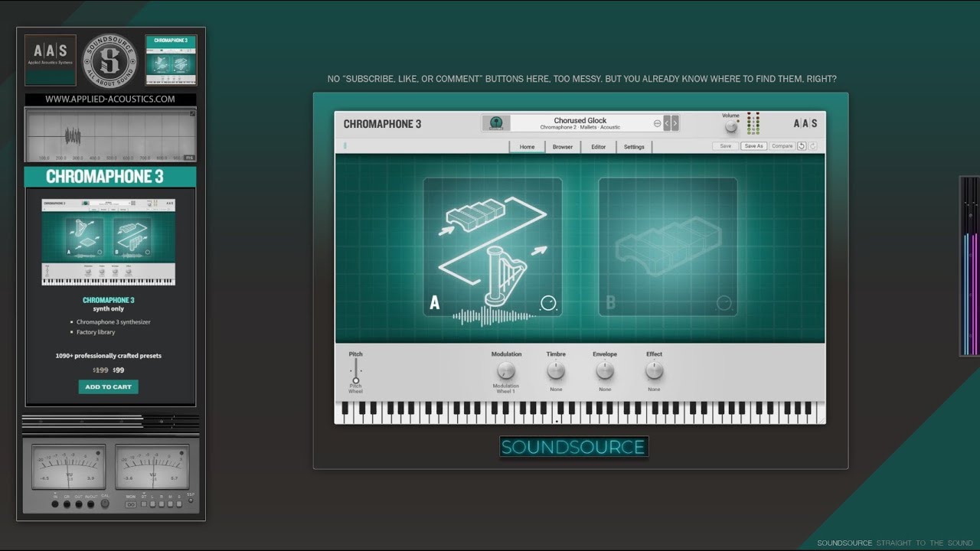This screenshot has width=980, height=551.
Task: Open the Editor tab
Action: [x=598, y=147]
